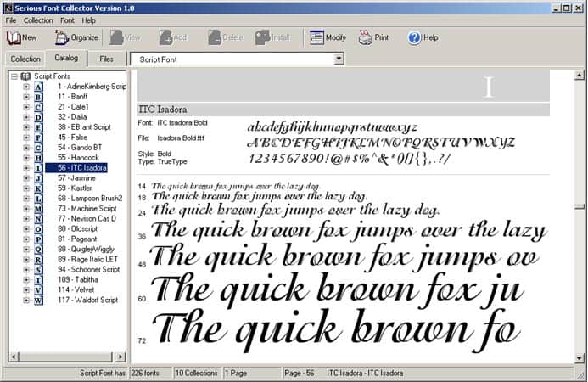
Task: Collapse the Script Fonts root node
Action: (x=14, y=76)
